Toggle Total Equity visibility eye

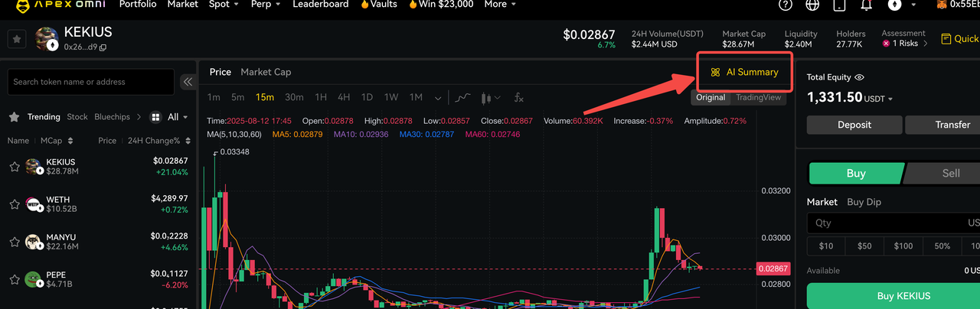pos(860,77)
